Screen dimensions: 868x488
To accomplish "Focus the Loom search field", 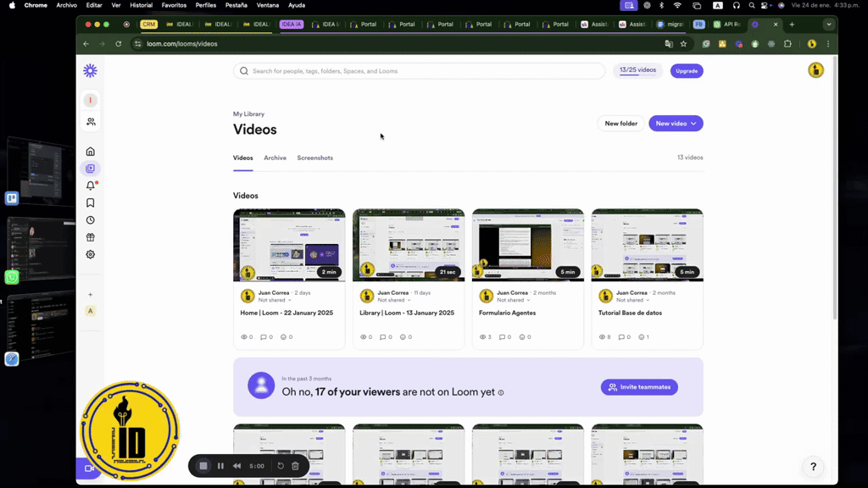I will [419, 71].
